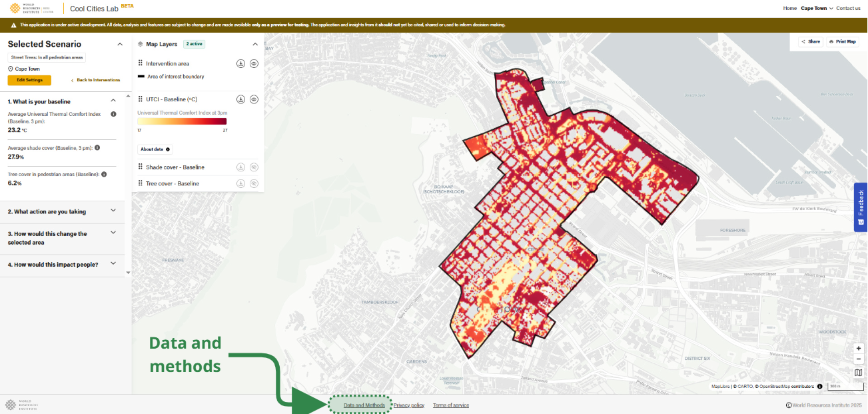The width and height of the screenshot is (868, 414).
Task: Download the Intervention area layer
Action: (240, 64)
